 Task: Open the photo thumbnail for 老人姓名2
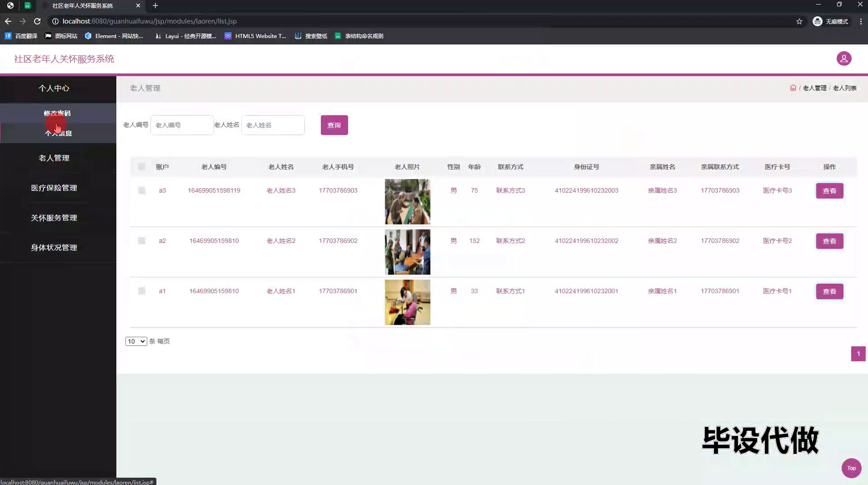[x=407, y=252]
